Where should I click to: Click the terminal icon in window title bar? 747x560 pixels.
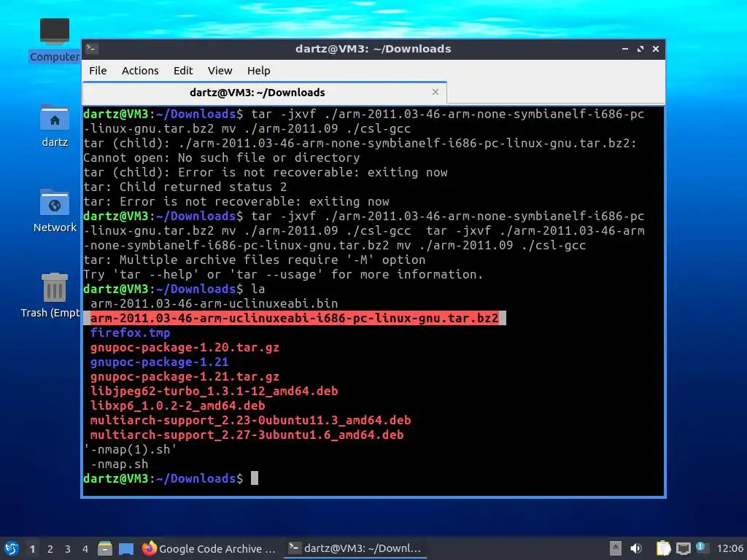point(92,49)
